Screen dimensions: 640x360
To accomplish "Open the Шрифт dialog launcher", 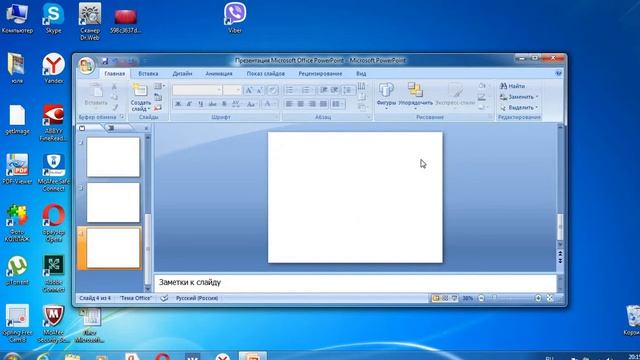I will click(277, 117).
